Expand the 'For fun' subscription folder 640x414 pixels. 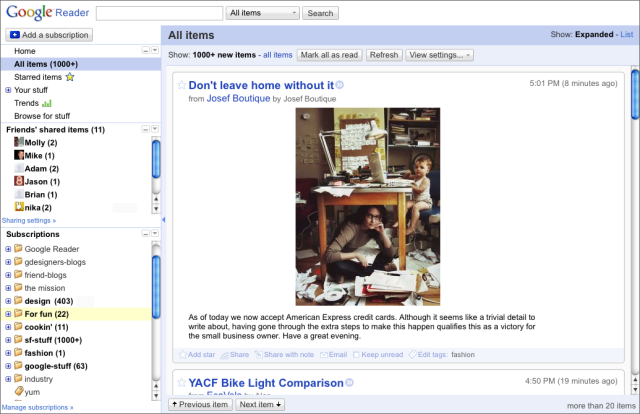click(8, 314)
